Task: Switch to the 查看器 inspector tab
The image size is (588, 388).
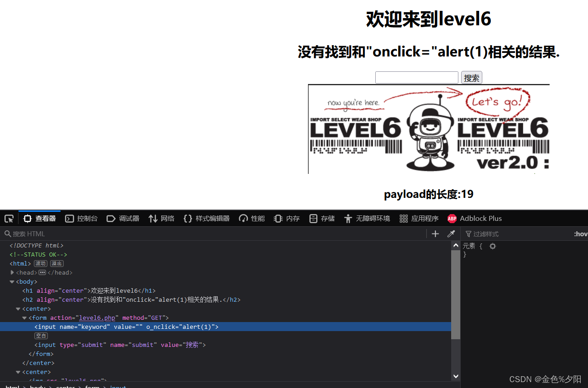Action: tap(39, 219)
